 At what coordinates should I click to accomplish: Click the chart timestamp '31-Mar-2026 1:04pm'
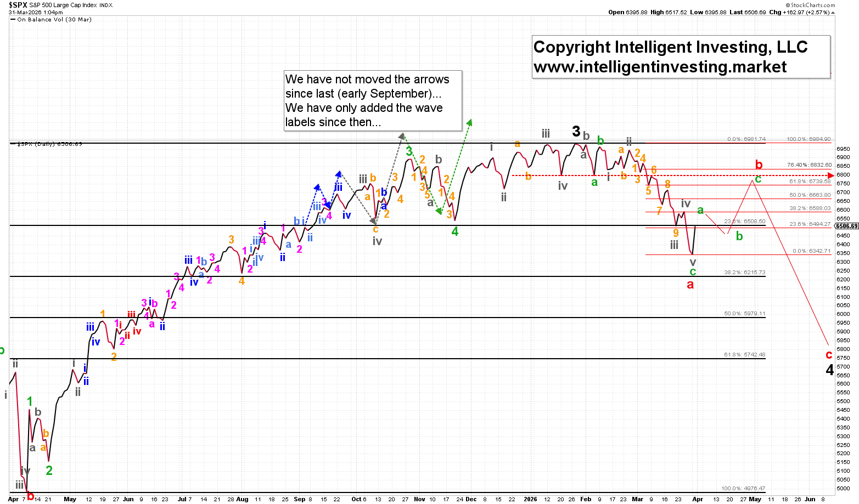point(36,12)
